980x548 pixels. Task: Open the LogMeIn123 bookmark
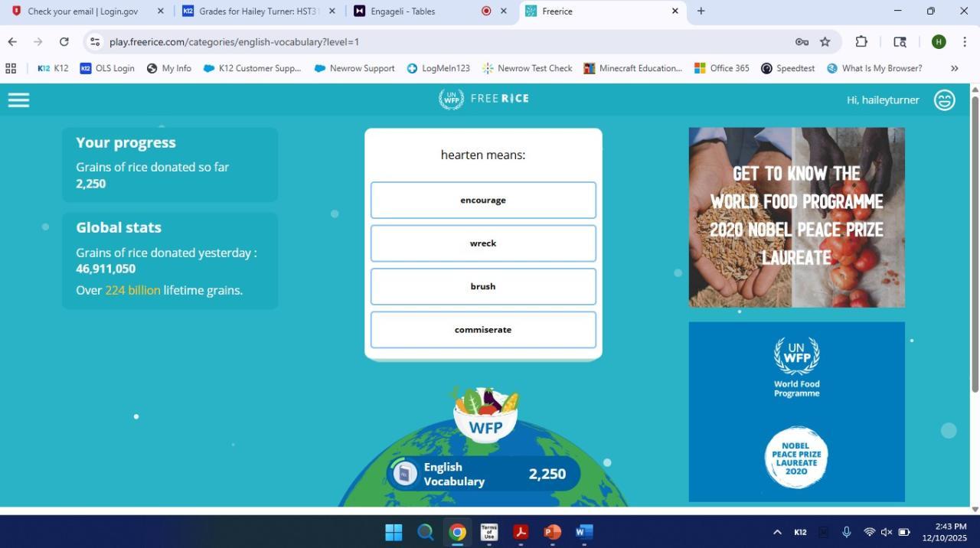(439, 68)
